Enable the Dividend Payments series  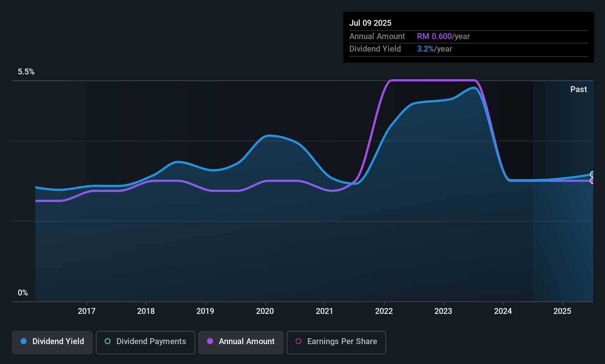point(146,343)
